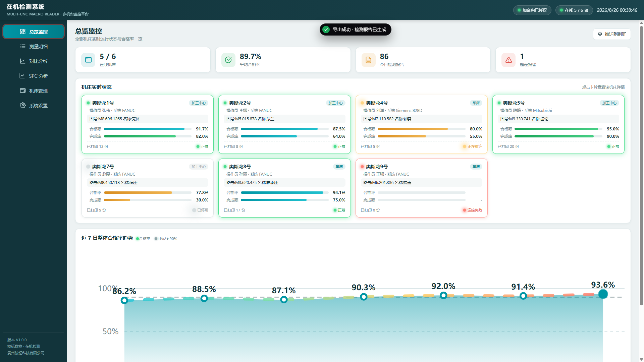Click the 车床 tag on 奥斯龙8号
Image resolution: width=644 pixels, height=362 pixels.
coord(339,167)
